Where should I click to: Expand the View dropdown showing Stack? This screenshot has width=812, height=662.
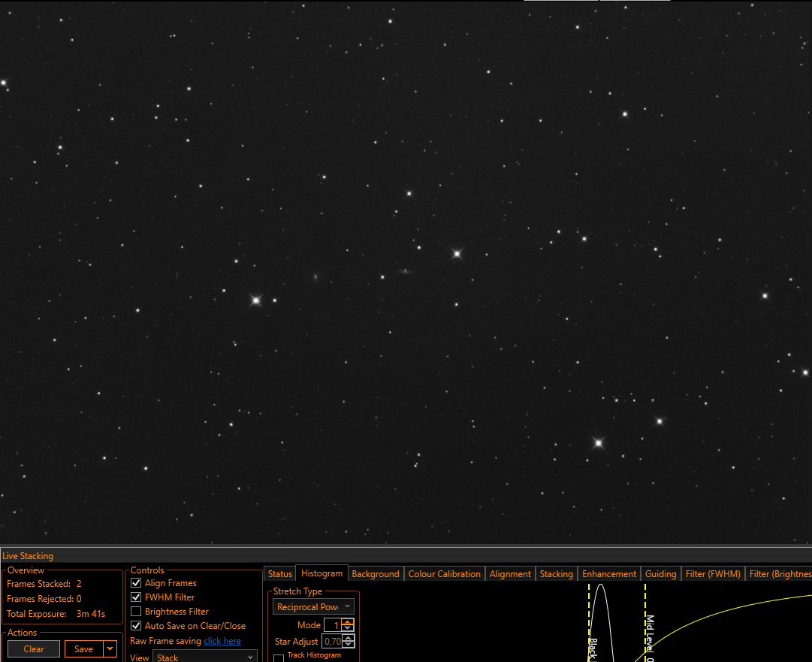tap(204, 657)
